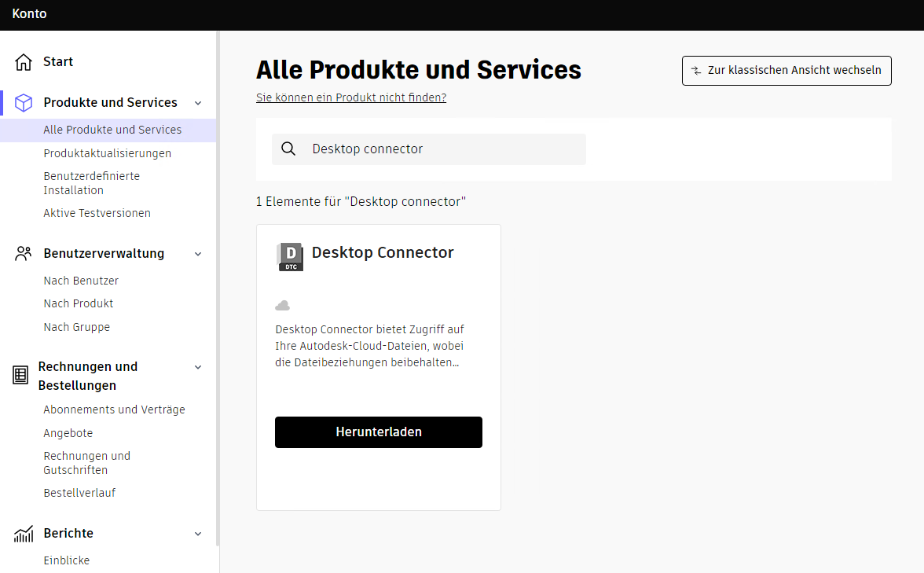924x573 pixels.
Task: Focus the Desktop connector search field
Action: click(x=440, y=149)
